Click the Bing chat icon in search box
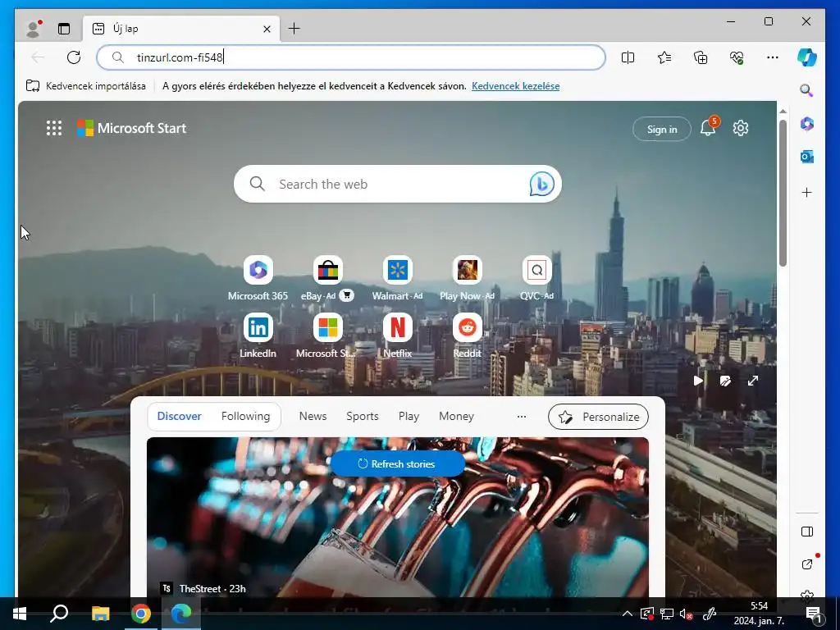840x630 pixels. click(x=541, y=185)
